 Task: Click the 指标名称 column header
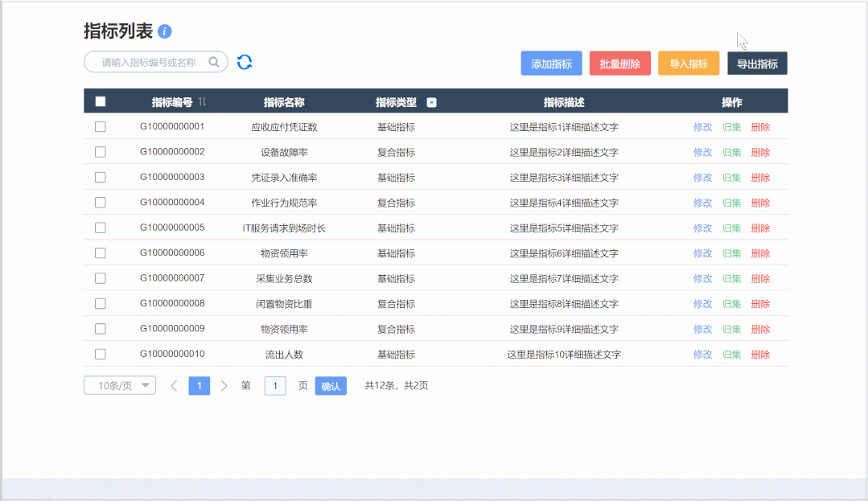tap(284, 102)
